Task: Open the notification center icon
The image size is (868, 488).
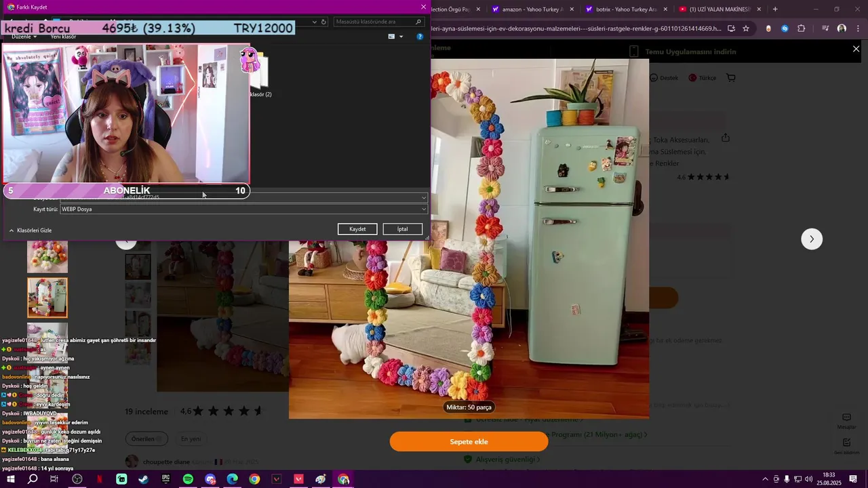Action: point(853,479)
